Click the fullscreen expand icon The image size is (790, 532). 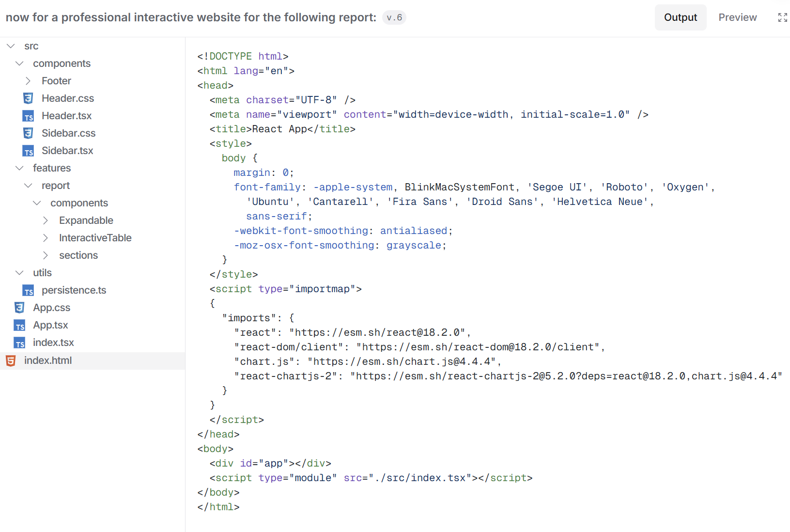(782, 17)
